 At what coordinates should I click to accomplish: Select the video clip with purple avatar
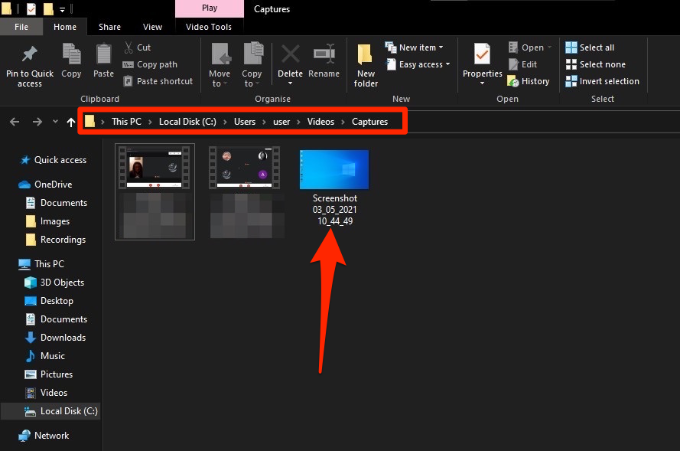[x=244, y=167]
